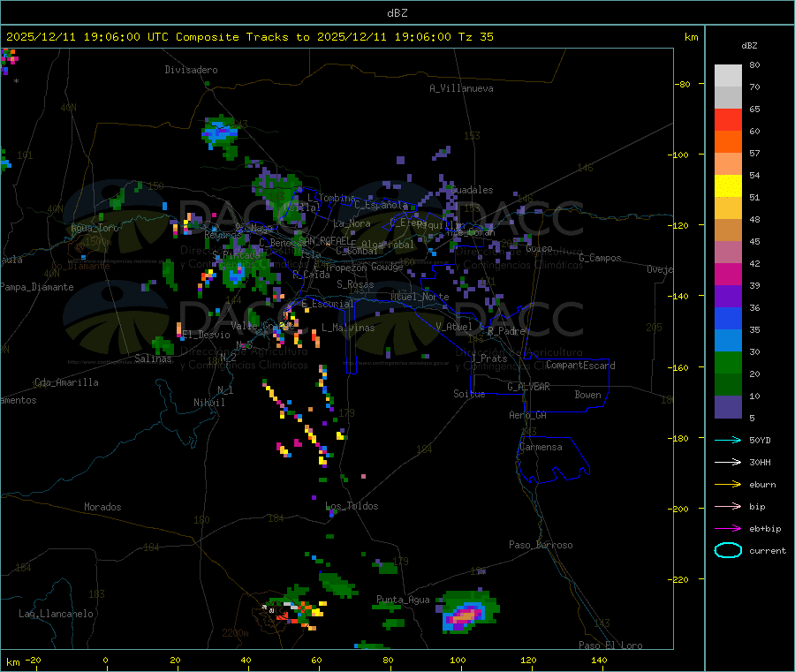Click the Carmensa map label
Viewport: 795px width, 672px height.
tap(541, 447)
